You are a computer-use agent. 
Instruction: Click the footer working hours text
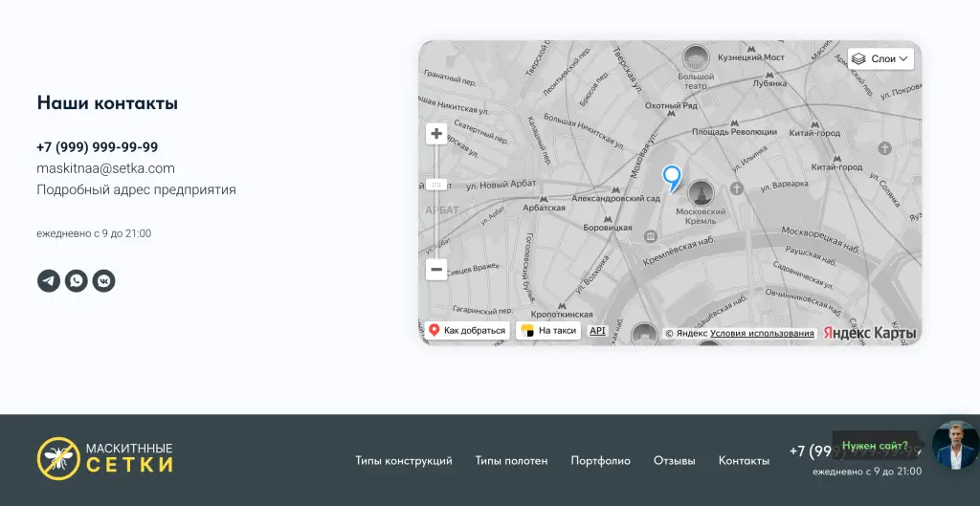tap(867, 471)
